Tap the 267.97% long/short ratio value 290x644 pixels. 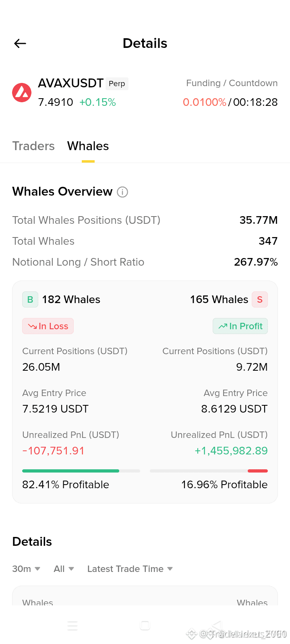coord(256,262)
